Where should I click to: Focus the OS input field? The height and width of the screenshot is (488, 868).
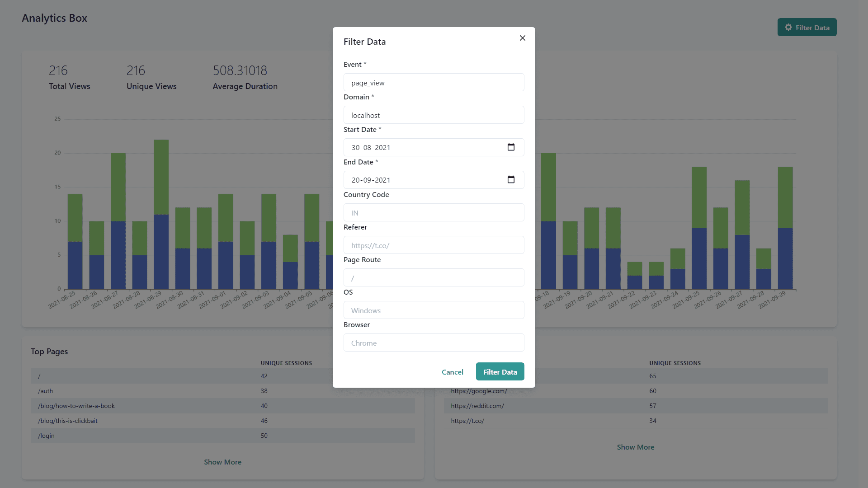click(x=433, y=310)
